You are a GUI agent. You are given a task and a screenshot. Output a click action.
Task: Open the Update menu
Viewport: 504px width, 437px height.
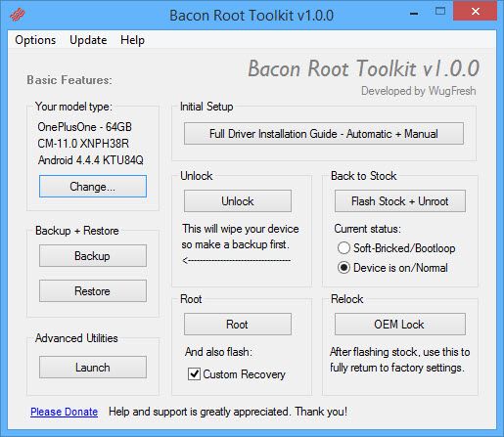88,40
